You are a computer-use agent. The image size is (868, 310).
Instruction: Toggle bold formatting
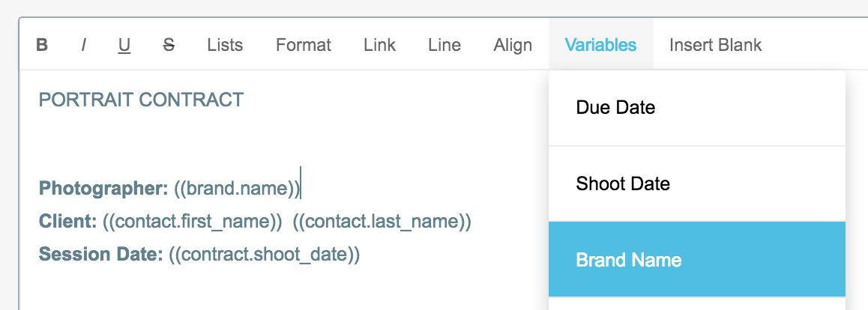(x=43, y=45)
